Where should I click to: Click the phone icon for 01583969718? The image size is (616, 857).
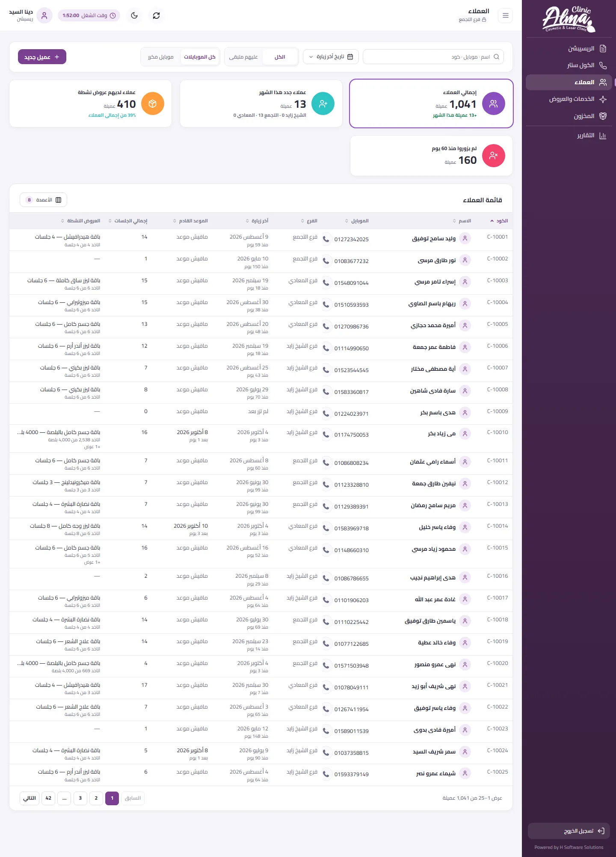click(326, 528)
